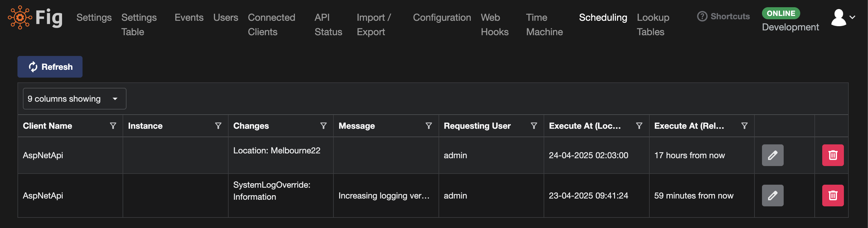Open the Settings nav item
Image resolution: width=868 pixels, height=228 pixels.
94,17
